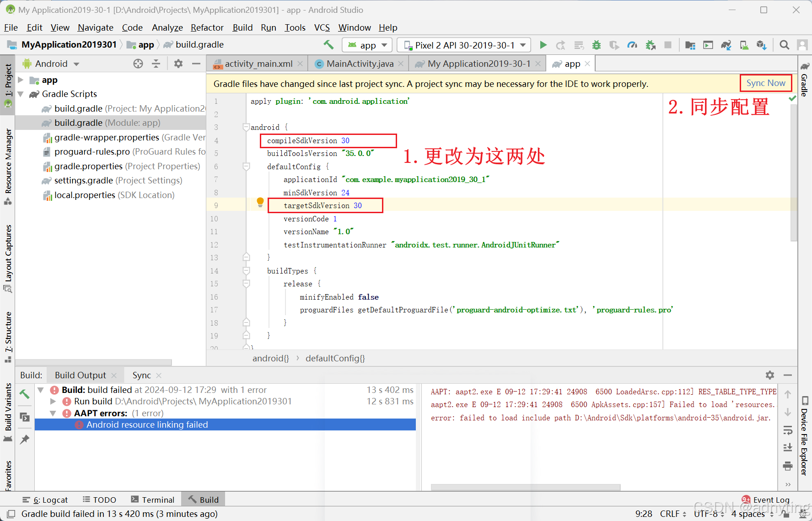The image size is (812, 521).
Task: Hide Project panel with minus icon
Action: [196, 64]
